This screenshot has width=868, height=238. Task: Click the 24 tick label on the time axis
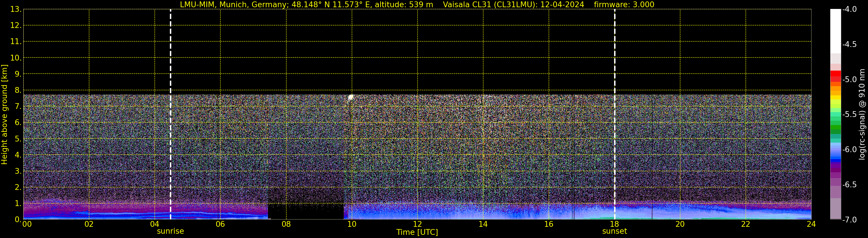[811, 224]
